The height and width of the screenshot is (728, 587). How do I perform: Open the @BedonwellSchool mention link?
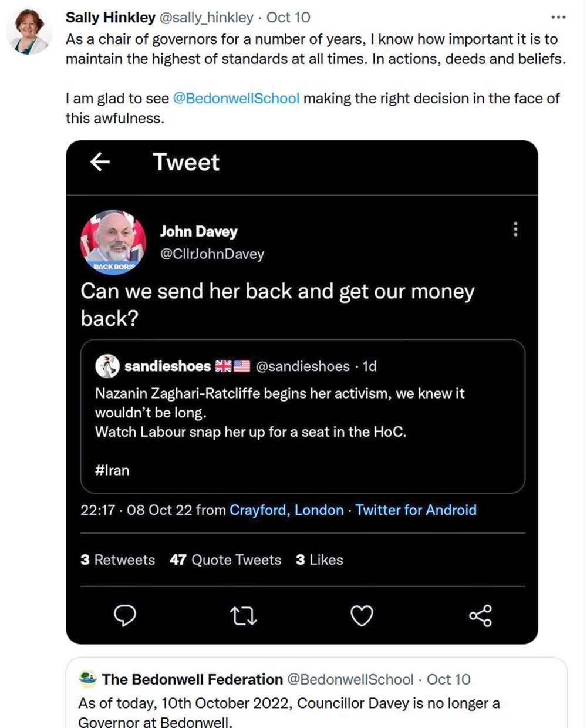point(236,98)
